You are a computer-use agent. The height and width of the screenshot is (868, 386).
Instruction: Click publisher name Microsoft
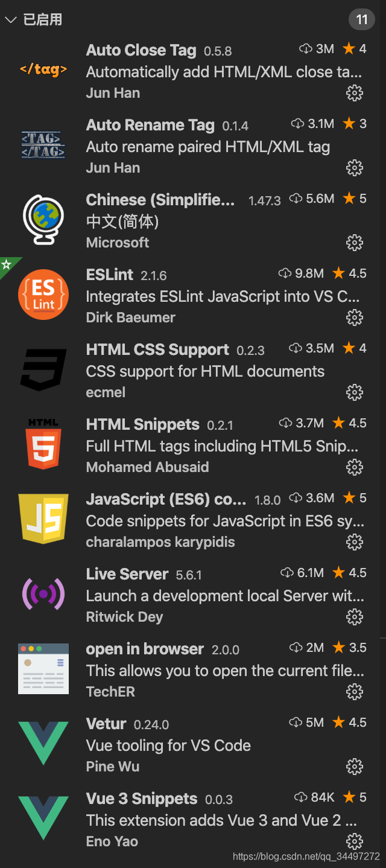tap(118, 243)
